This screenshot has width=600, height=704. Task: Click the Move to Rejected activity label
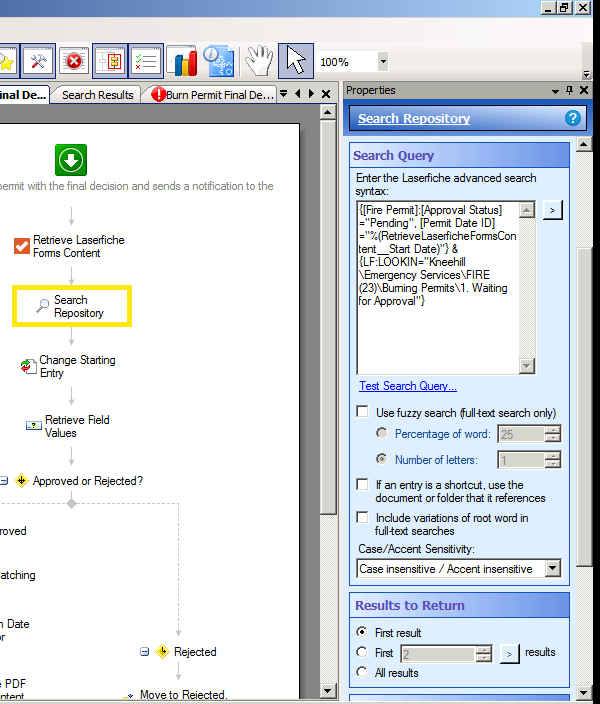183,694
